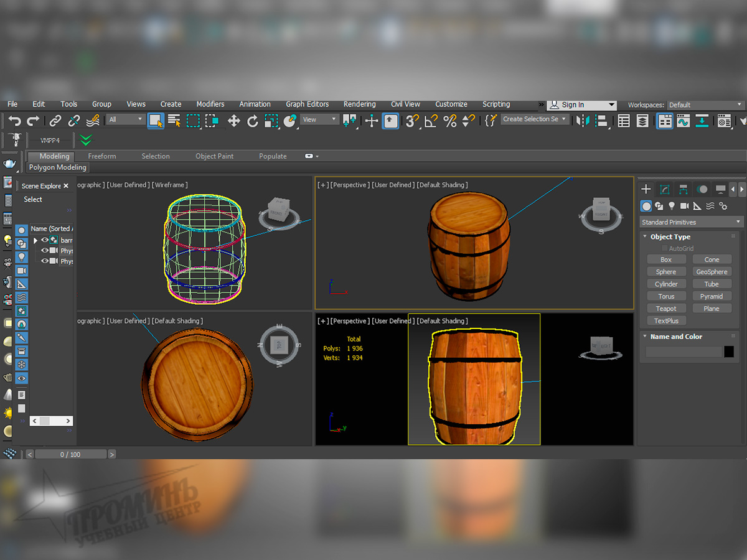Screen dimensions: 747x560
Task: Switch to the Freeform ribbon tab
Action: [101, 156]
